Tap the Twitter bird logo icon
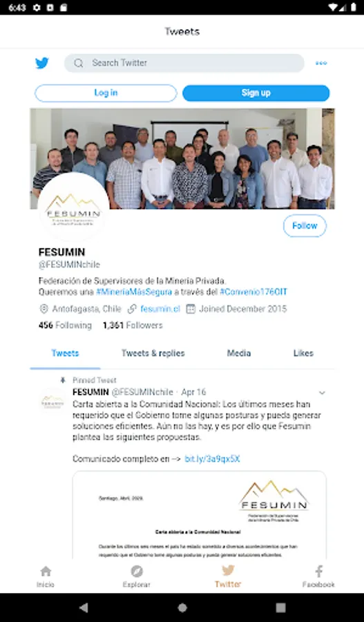Image resolution: width=364 pixels, height=622 pixels. pyautogui.click(x=42, y=63)
